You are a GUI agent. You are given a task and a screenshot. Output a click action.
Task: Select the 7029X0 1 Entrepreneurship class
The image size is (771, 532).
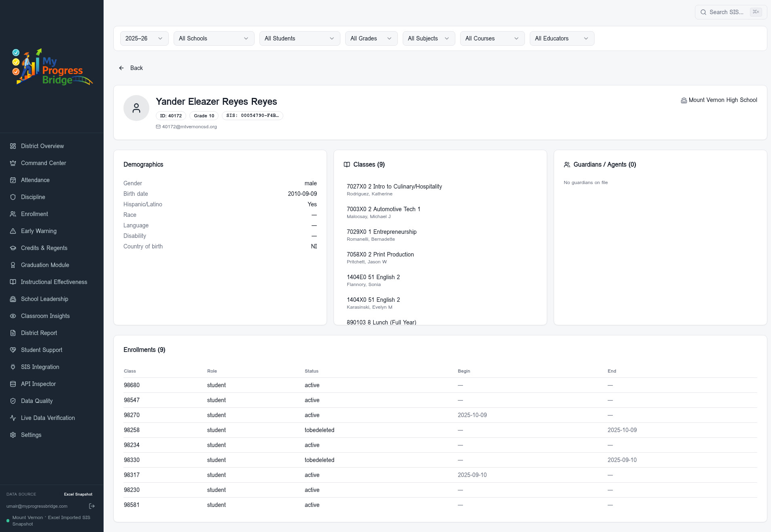(x=440, y=235)
